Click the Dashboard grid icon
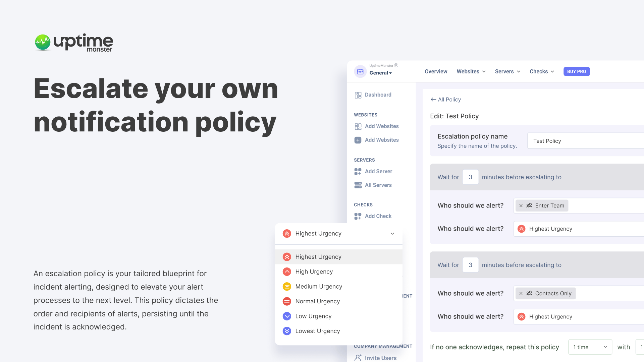The width and height of the screenshot is (644, 362). 358,95
